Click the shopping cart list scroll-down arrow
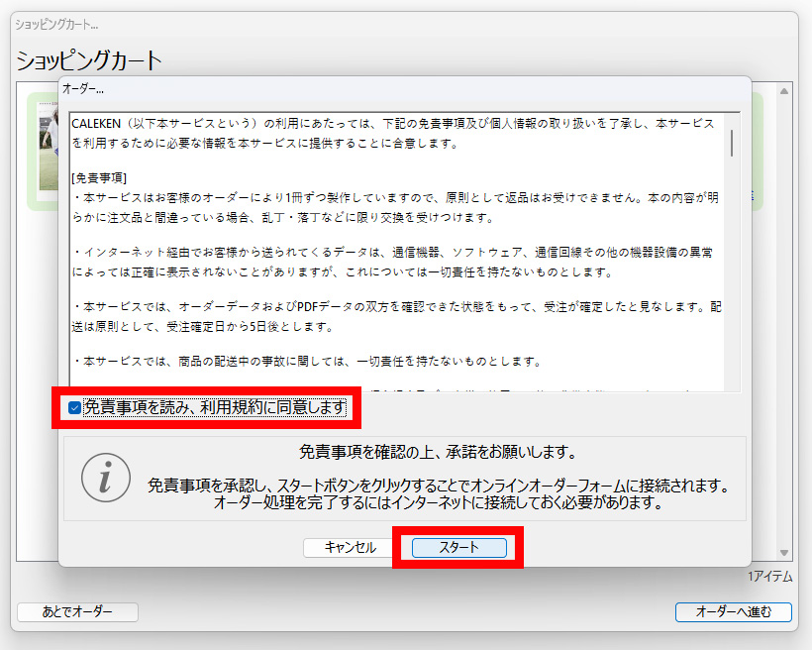This screenshot has width=812, height=650. tap(784, 553)
